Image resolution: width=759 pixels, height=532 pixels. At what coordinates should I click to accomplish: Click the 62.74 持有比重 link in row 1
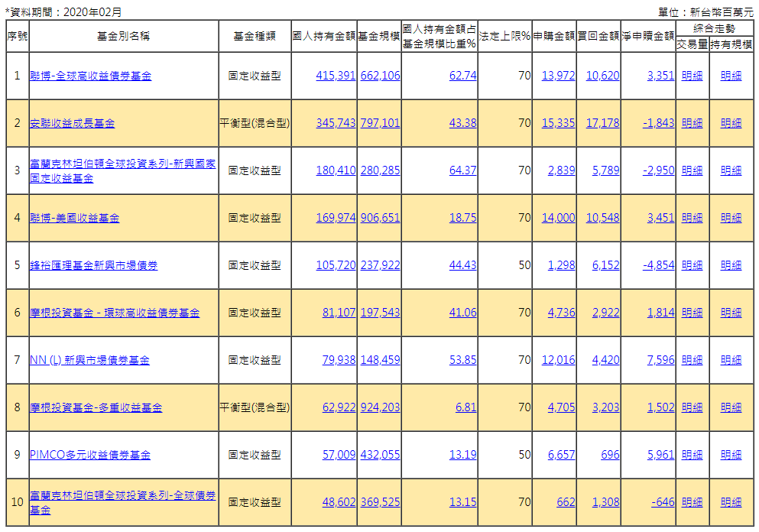[x=461, y=76]
